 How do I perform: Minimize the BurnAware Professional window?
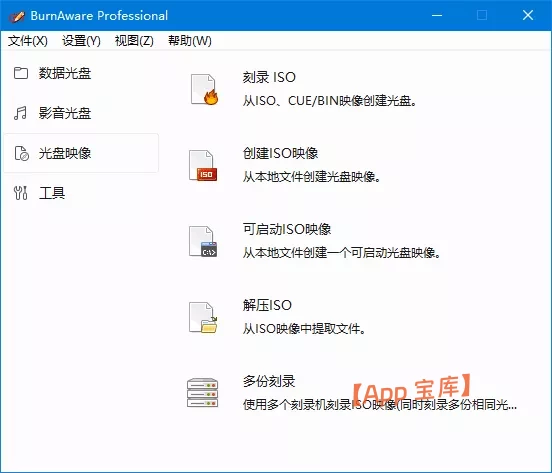pos(437,15)
